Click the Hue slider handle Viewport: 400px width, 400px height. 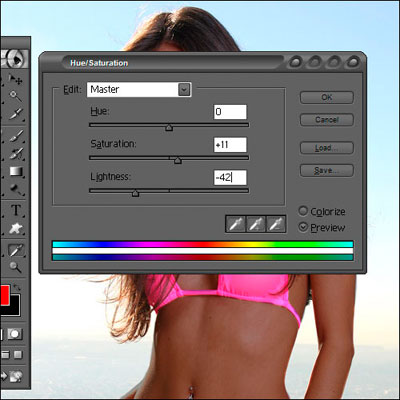(169, 128)
